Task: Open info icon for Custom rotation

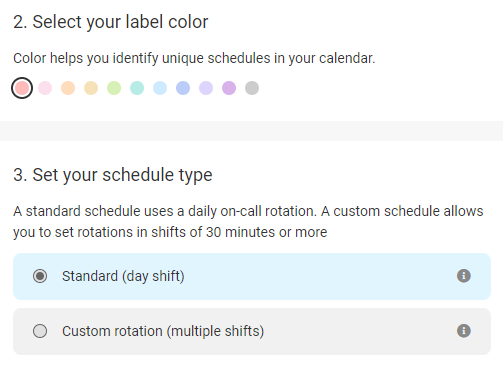Action: click(464, 331)
